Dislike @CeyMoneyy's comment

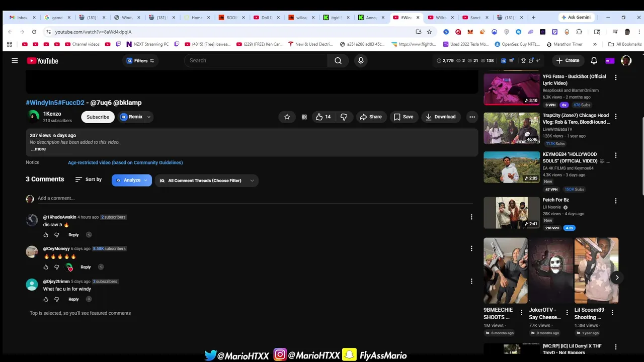click(x=56, y=267)
